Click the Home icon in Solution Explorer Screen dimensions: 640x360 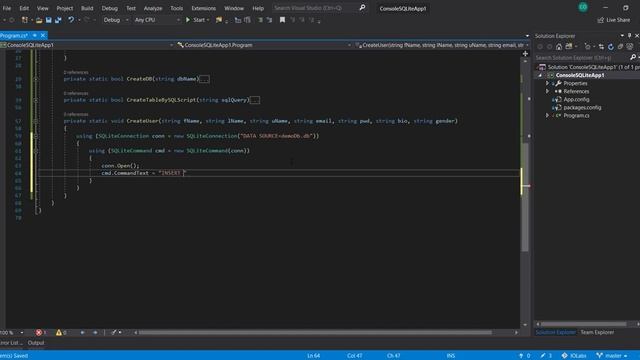[x=559, y=47]
